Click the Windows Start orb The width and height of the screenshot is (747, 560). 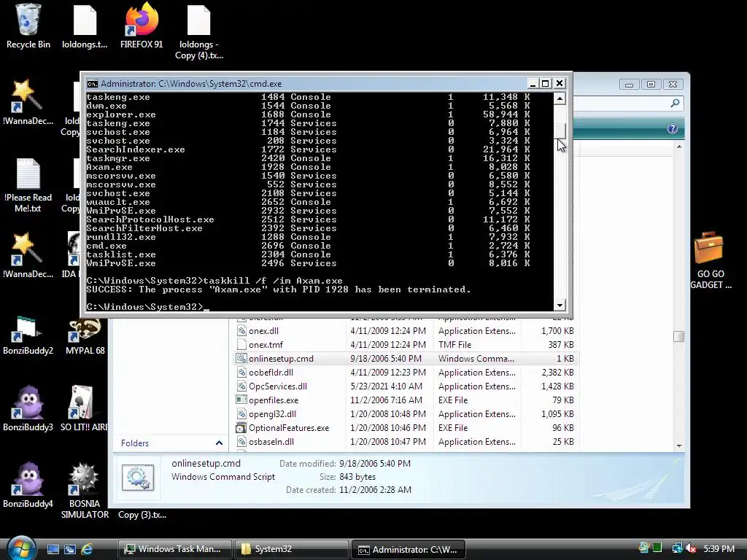coord(20,548)
